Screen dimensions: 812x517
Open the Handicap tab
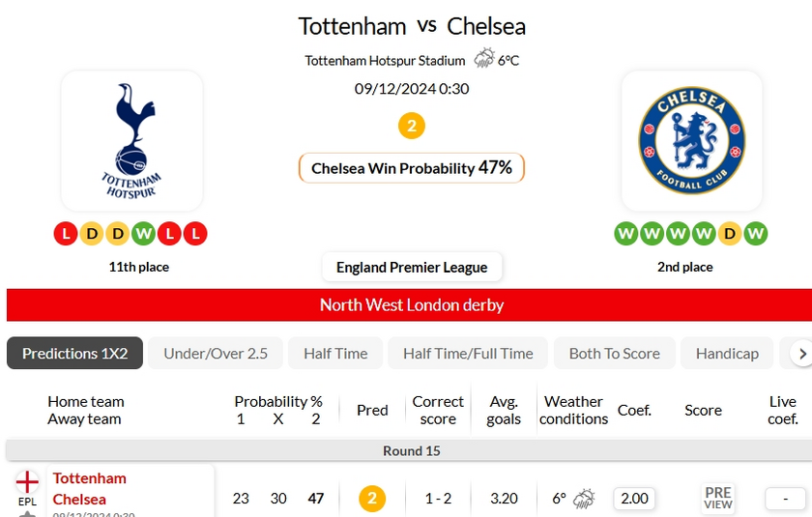pyautogui.click(x=727, y=353)
